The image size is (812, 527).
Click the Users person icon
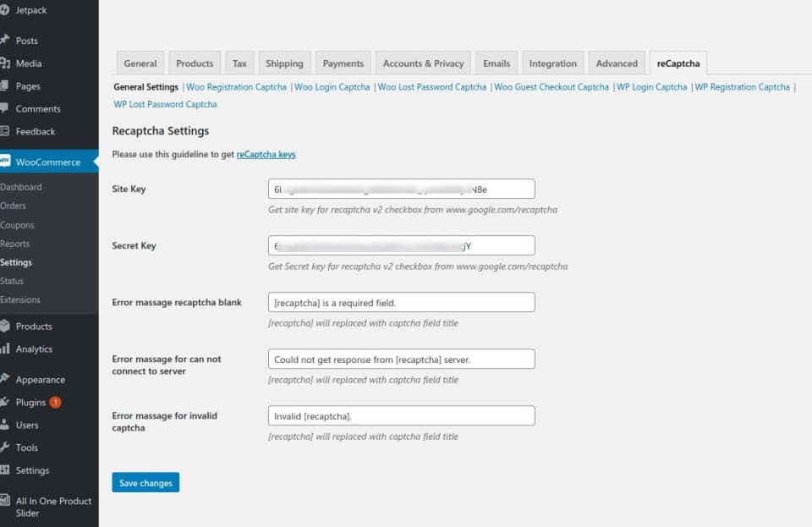click(5, 425)
